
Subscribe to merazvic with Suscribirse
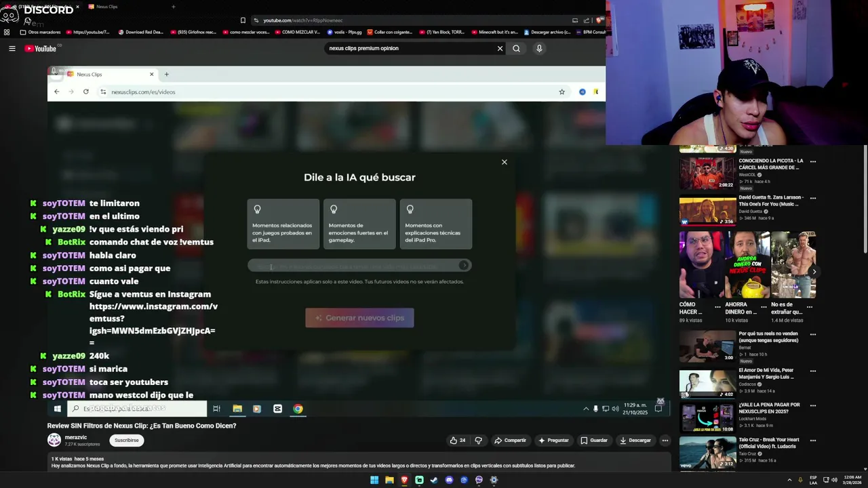126,441
